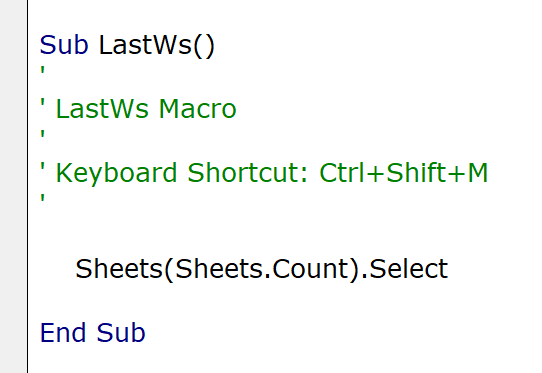This screenshot has width=542, height=373.
Task: Click the word Macro in green comment
Action: 197,109
